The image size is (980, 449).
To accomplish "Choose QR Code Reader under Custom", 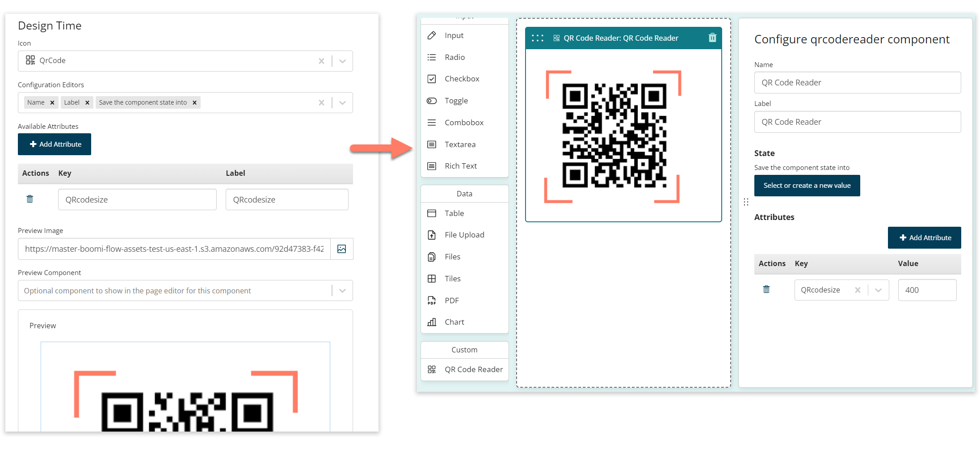I will 473,369.
